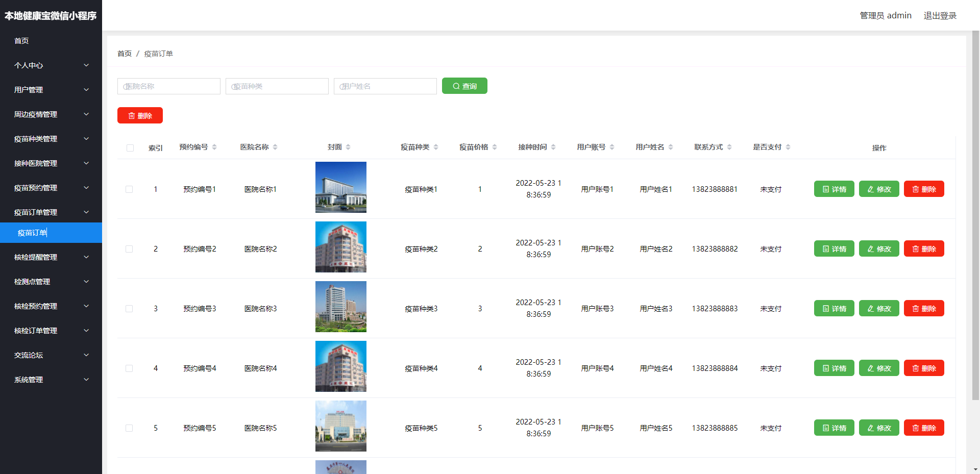The image size is (980, 474).
Task: Click 修改 for 预约编号3 row
Action: coord(879,308)
